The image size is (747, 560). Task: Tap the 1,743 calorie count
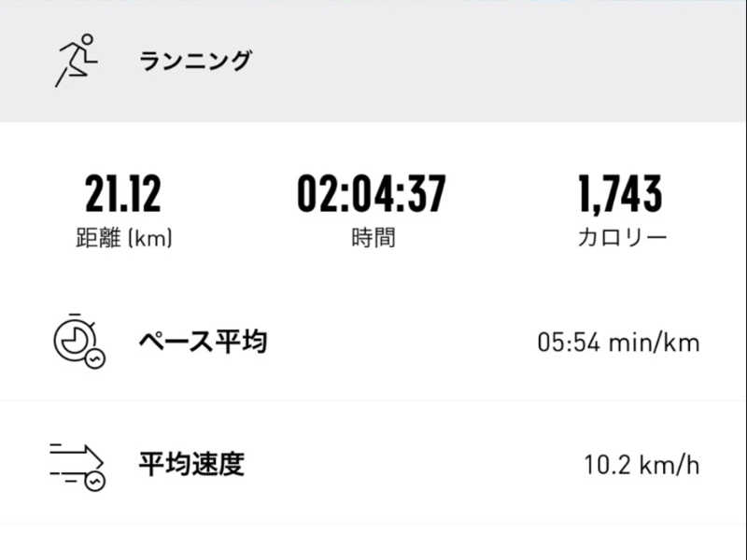(620, 193)
